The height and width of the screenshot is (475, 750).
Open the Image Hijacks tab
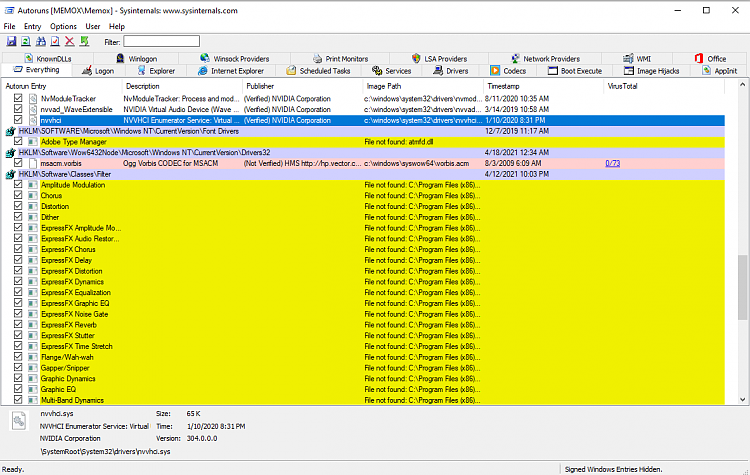(651, 71)
